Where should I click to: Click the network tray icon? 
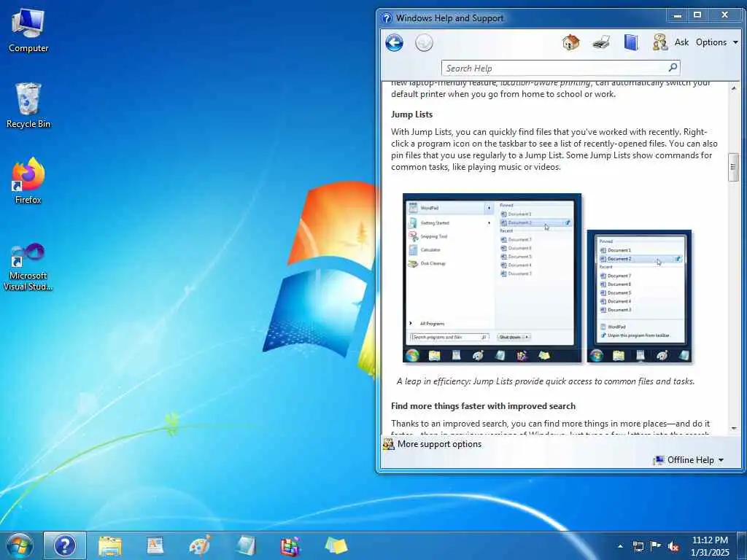coord(638,546)
